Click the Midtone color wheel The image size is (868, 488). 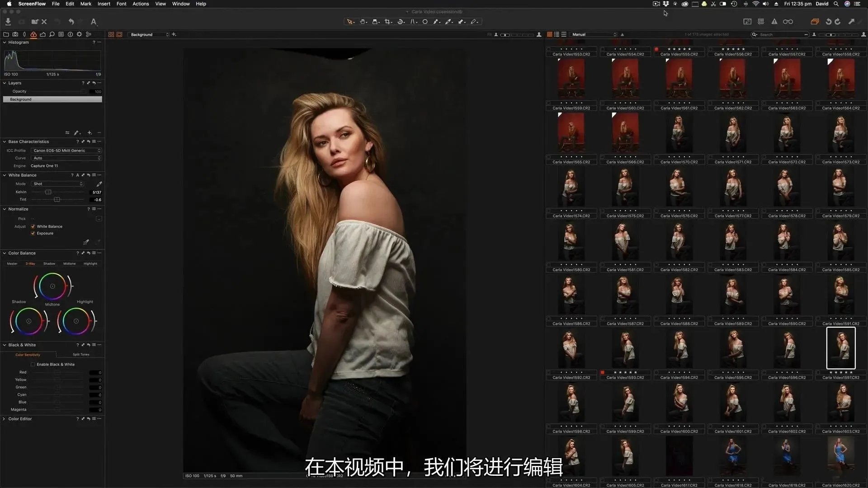click(x=52, y=286)
